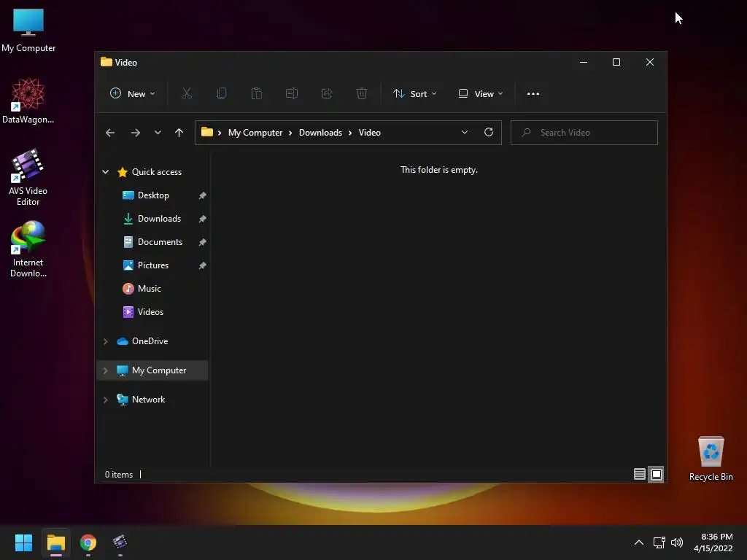Expand the My Computer tree node
This screenshot has width=747, height=560.
[x=105, y=370]
